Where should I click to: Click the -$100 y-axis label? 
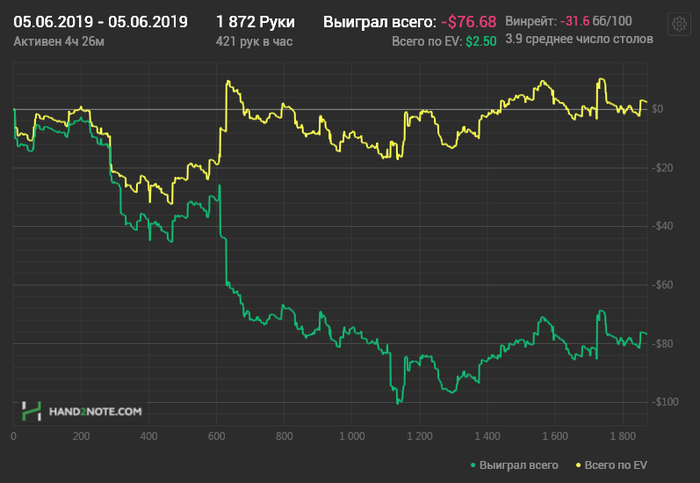pyautogui.click(x=665, y=402)
